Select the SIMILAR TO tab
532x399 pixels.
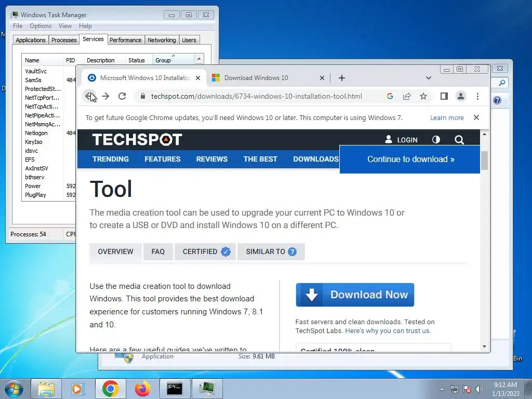pyautogui.click(x=271, y=252)
